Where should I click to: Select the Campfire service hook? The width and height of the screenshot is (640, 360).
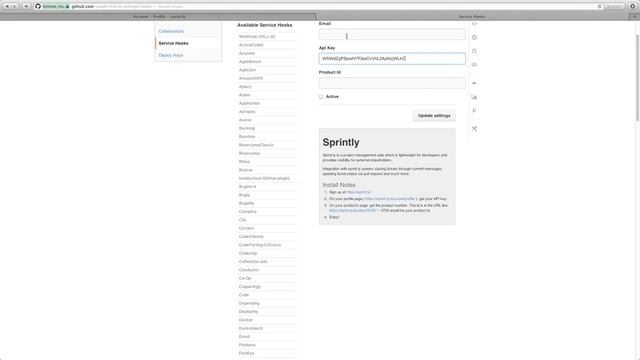tap(247, 212)
